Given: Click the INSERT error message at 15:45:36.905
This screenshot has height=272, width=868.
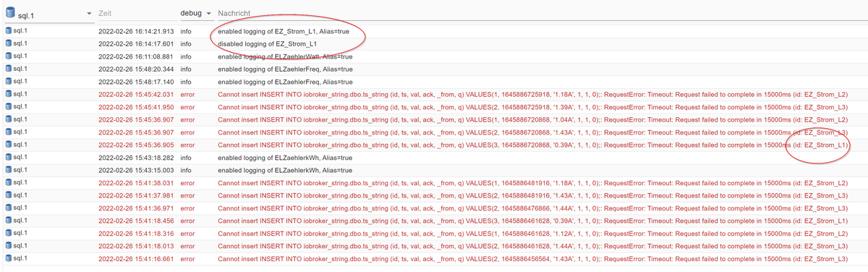Looking at the screenshot, I should pos(533,145).
